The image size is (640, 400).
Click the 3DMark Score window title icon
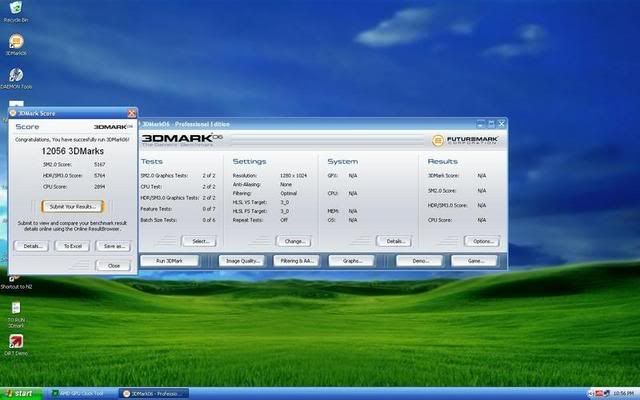coord(13,113)
